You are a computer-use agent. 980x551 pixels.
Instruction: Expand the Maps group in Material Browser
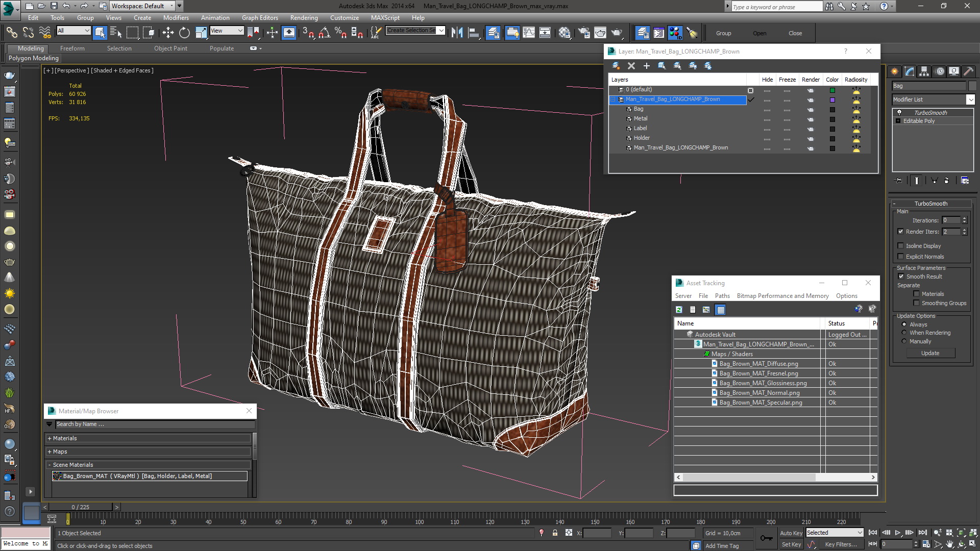tap(50, 452)
